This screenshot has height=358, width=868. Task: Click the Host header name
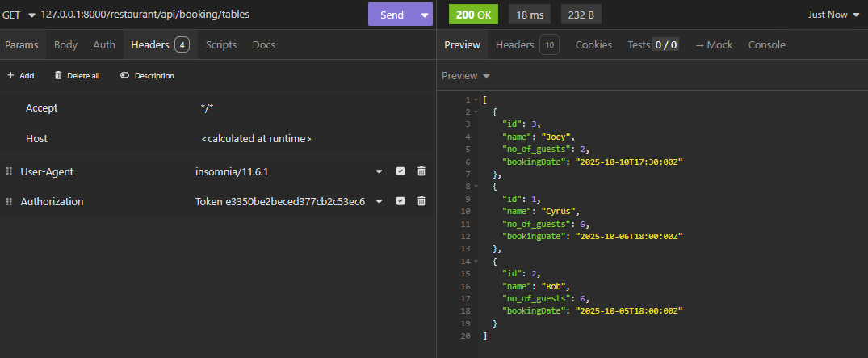36,138
